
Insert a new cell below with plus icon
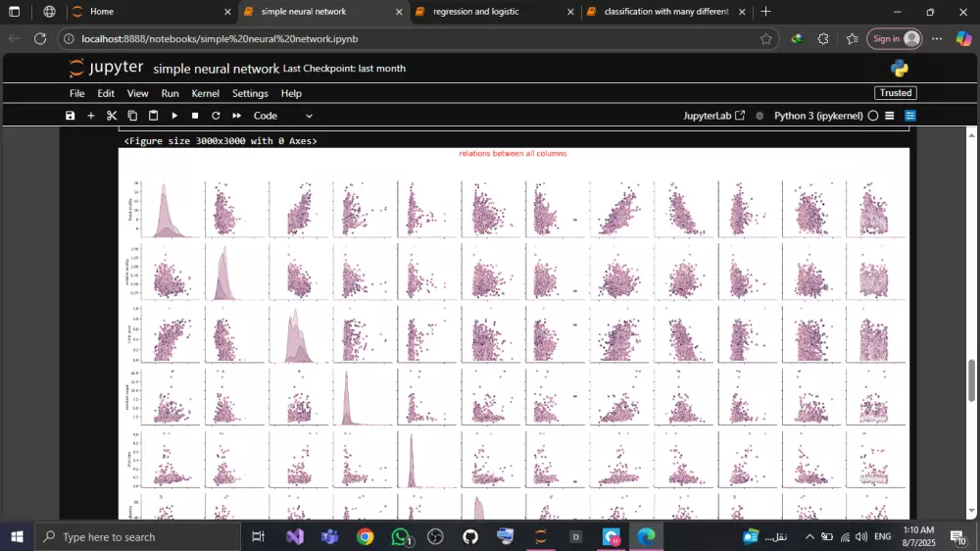91,116
